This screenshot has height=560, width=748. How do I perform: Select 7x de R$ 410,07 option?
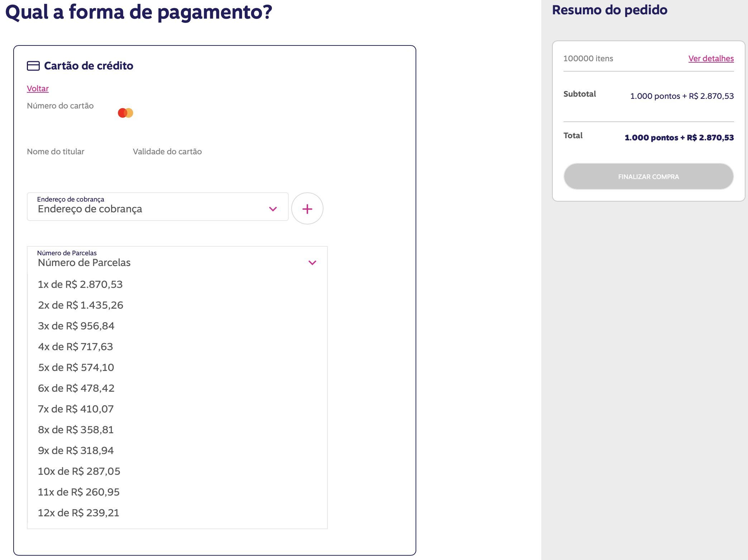(x=177, y=409)
